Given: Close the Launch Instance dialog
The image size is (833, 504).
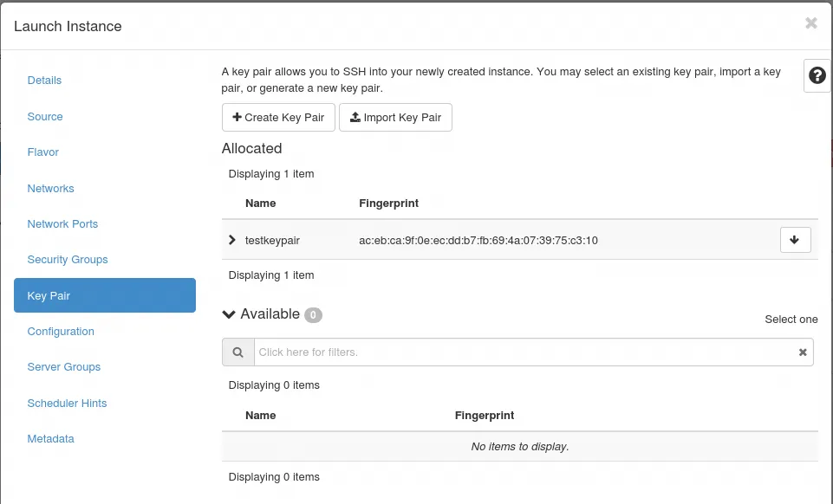Looking at the screenshot, I should pos(810,23).
